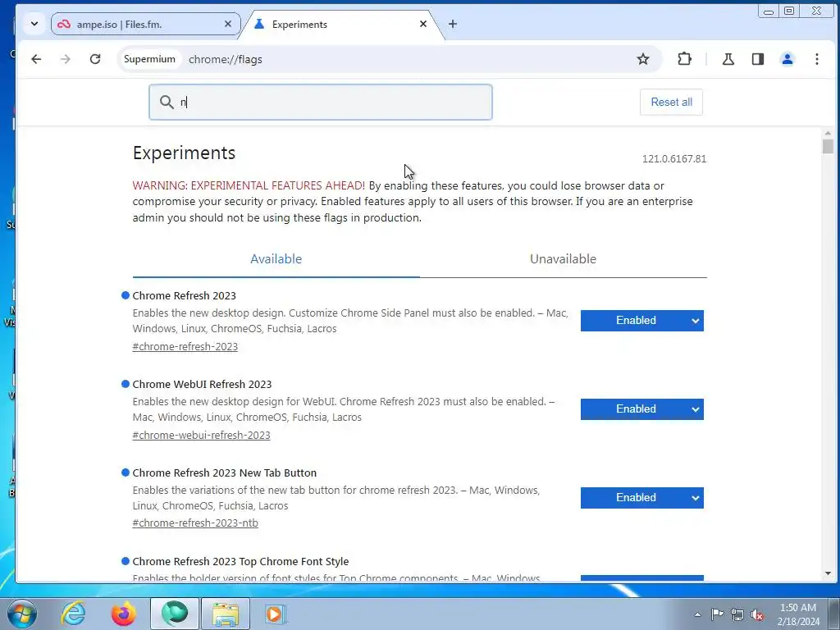Click the scrollbar down arrow
The width and height of the screenshot is (840, 630).
point(828,573)
